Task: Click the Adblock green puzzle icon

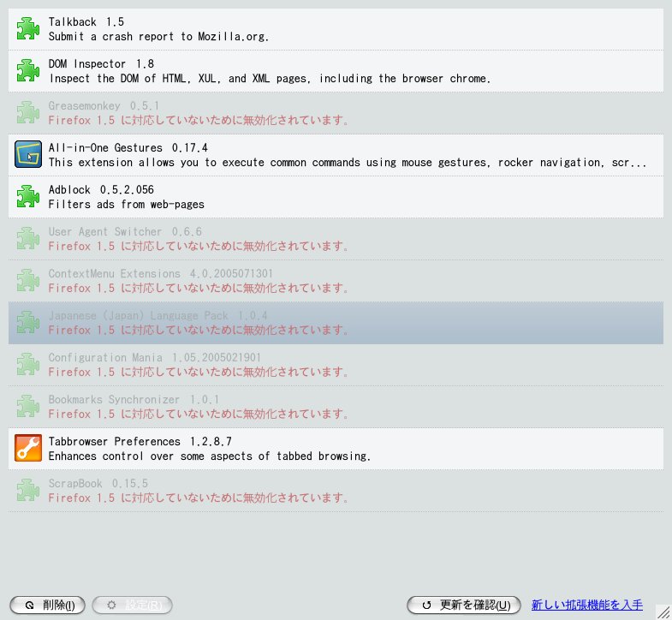Action: (x=28, y=196)
